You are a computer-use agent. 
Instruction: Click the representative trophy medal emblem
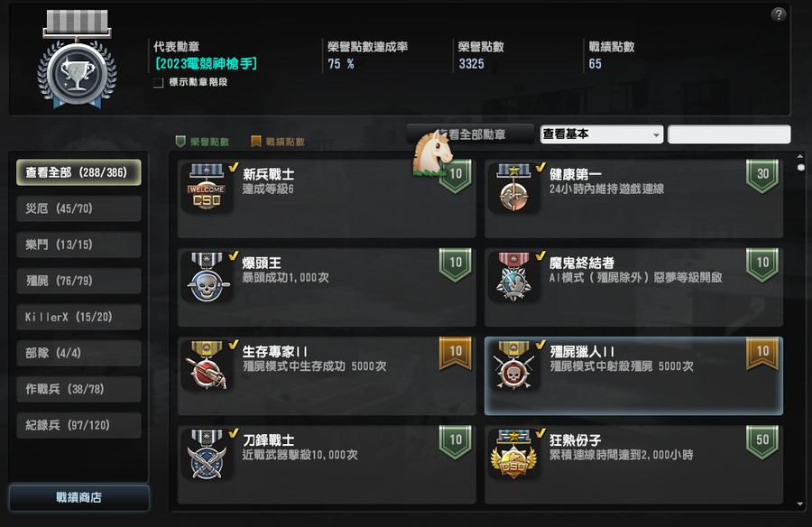(x=78, y=59)
